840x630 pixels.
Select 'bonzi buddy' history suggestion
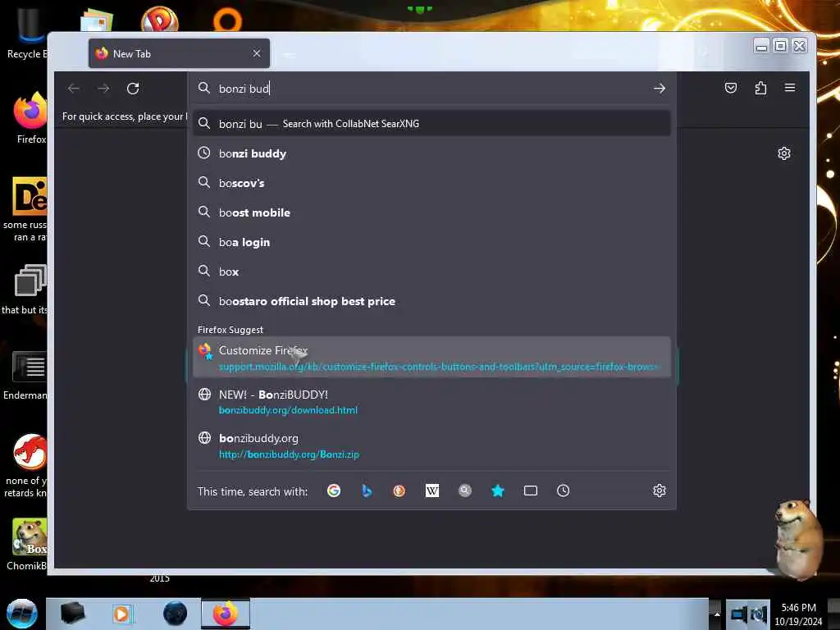(x=431, y=153)
